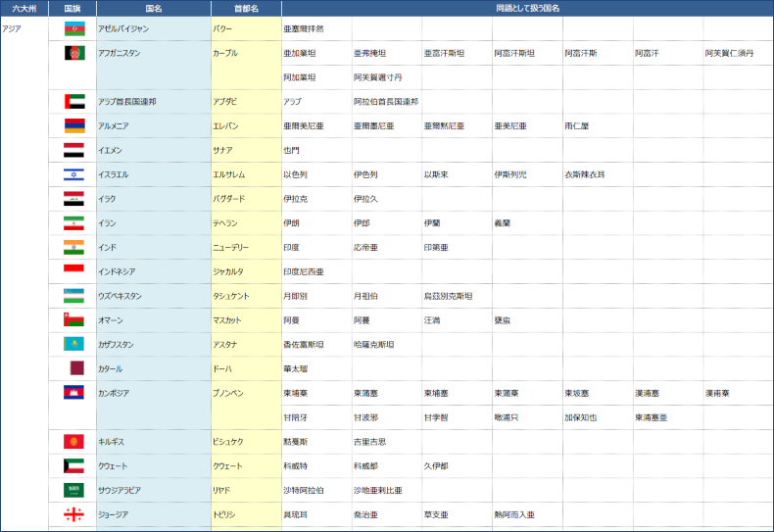This screenshot has width=774, height=532.
Task: Click the Kazakhstan flag icon
Action: click(x=73, y=344)
